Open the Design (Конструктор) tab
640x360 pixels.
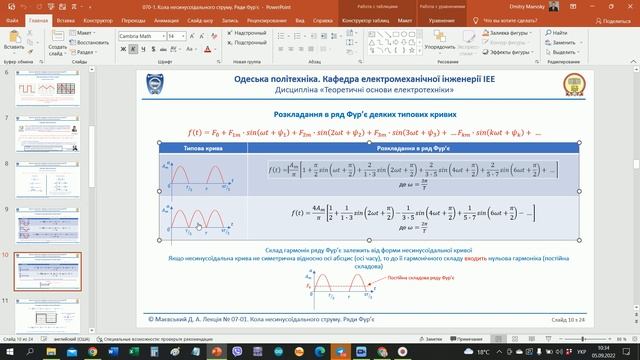(x=98, y=20)
